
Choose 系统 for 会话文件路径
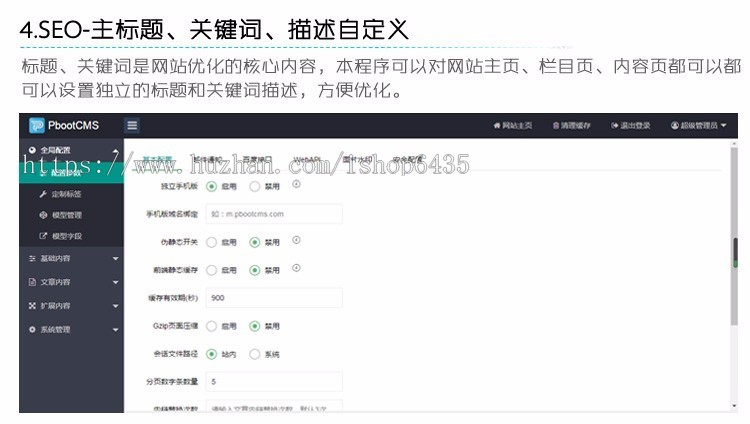[254, 354]
